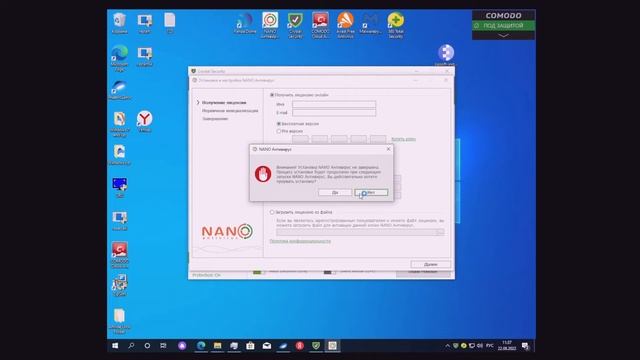Open the red Yandex taskbar icon

[300, 346]
